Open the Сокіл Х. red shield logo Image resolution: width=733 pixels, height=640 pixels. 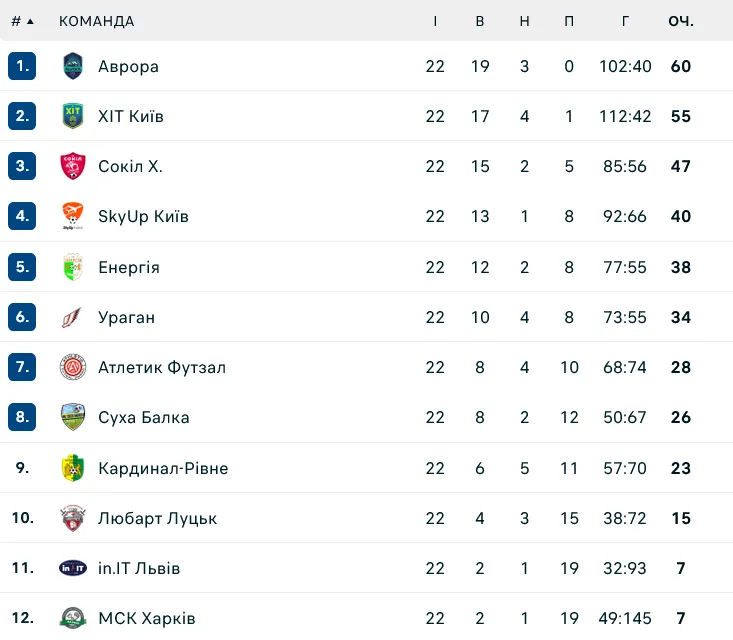(x=73, y=166)
